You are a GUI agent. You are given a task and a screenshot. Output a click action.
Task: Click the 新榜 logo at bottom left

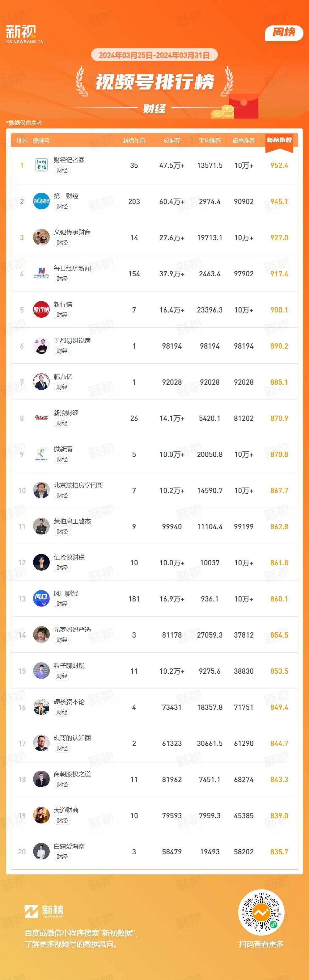(44, 911)
